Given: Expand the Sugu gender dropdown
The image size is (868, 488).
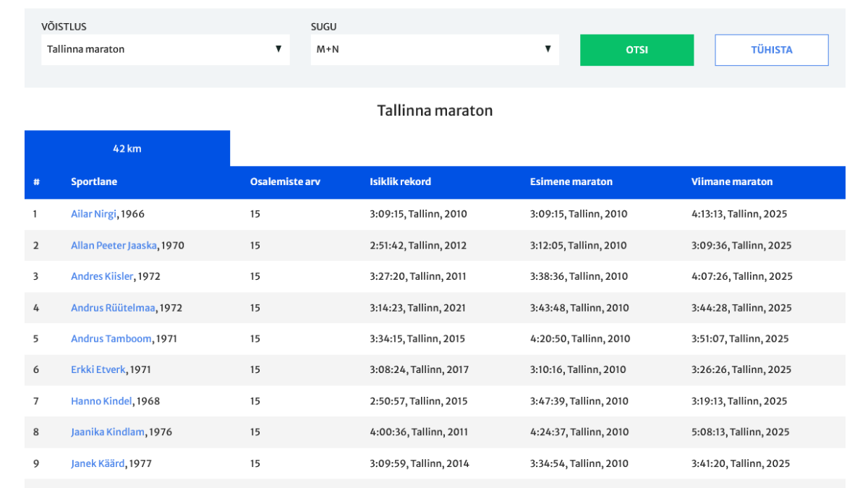Looking at the screenshot, I should pyautogui.click(x=434, y=50).
